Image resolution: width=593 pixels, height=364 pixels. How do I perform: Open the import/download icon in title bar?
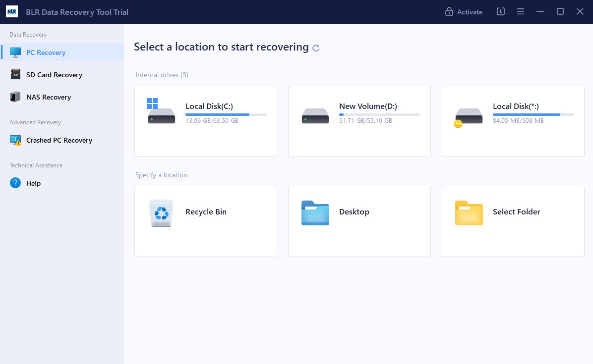(x=500, y=12)
